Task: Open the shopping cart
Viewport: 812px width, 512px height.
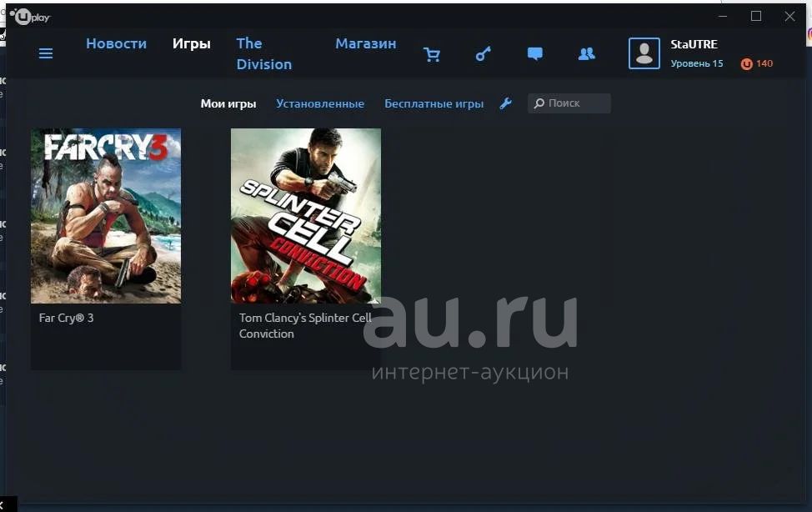Action: pyautogui.click(x=431, y=54)
